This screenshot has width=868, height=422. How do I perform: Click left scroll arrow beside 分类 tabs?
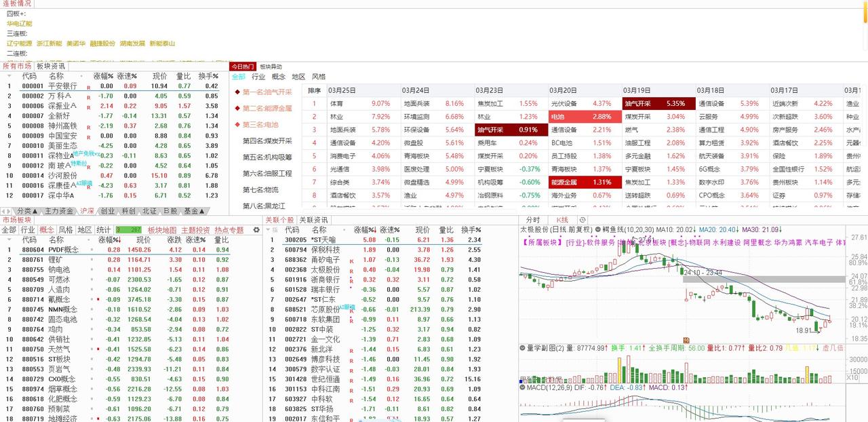tap(3, 211)
